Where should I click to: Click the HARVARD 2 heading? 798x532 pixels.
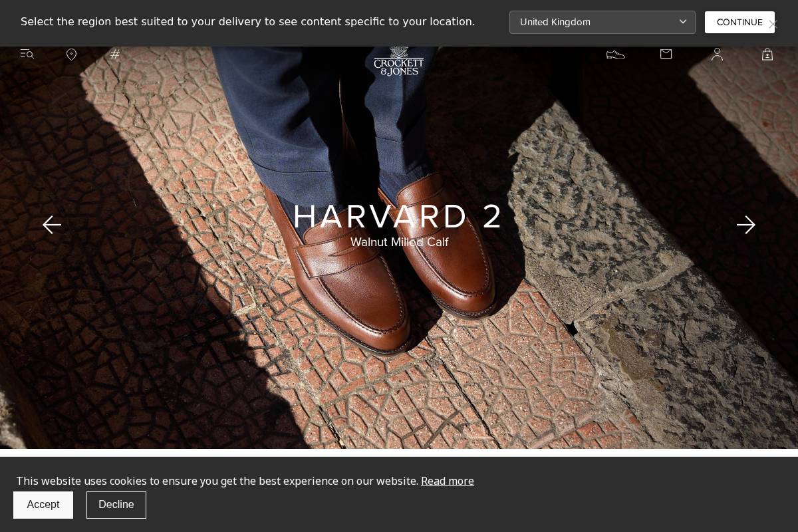[399, 217]
